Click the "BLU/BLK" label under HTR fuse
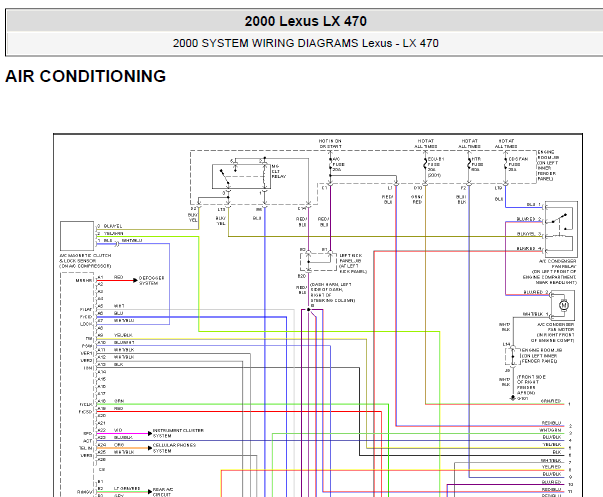This screenshot has width=603, height=497. pos(461,199)
